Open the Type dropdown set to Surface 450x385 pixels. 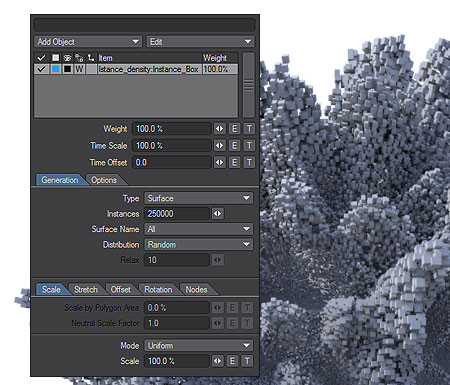click(x=199, y=198)
